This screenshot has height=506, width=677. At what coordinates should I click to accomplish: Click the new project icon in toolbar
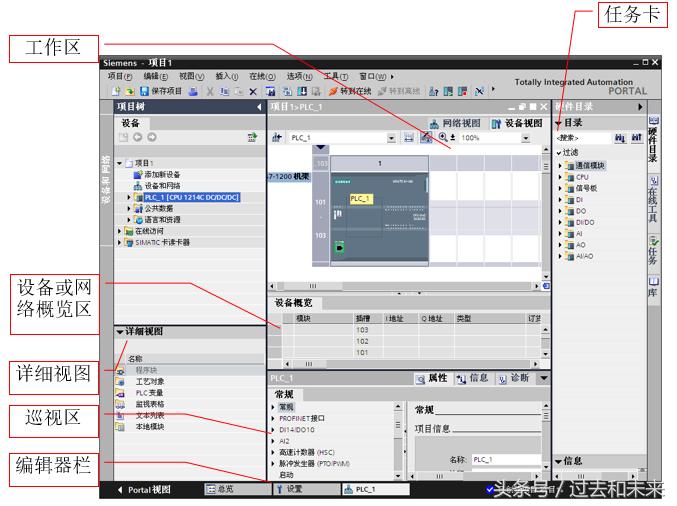tap(116, 91)
